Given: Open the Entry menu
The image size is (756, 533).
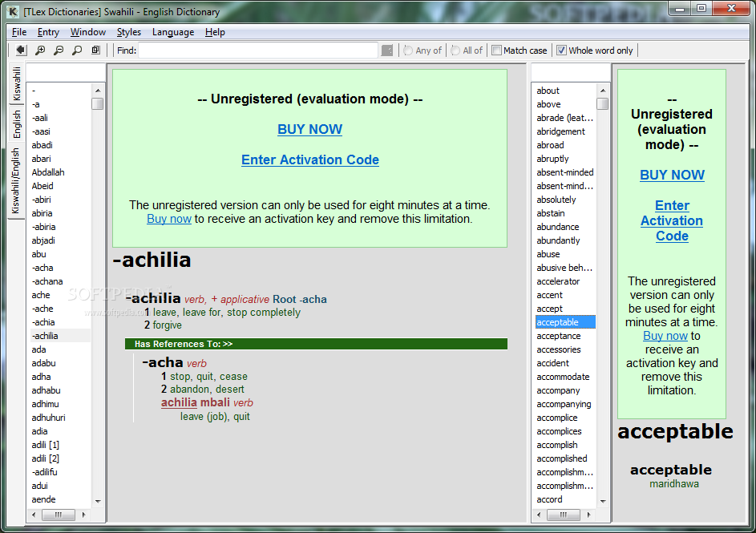Looking at the screenshot, I should pyautogui.click(x=48, y=32).
